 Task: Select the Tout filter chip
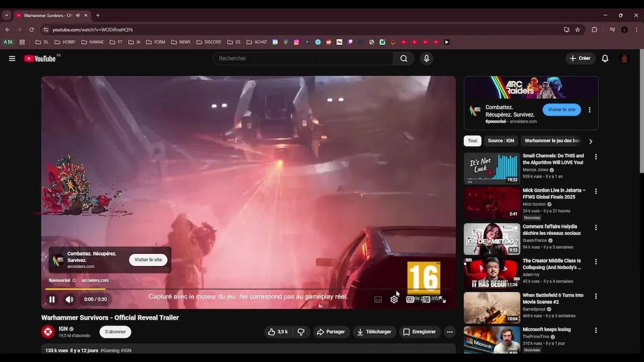pyautogui.click(x=472, y=141)
